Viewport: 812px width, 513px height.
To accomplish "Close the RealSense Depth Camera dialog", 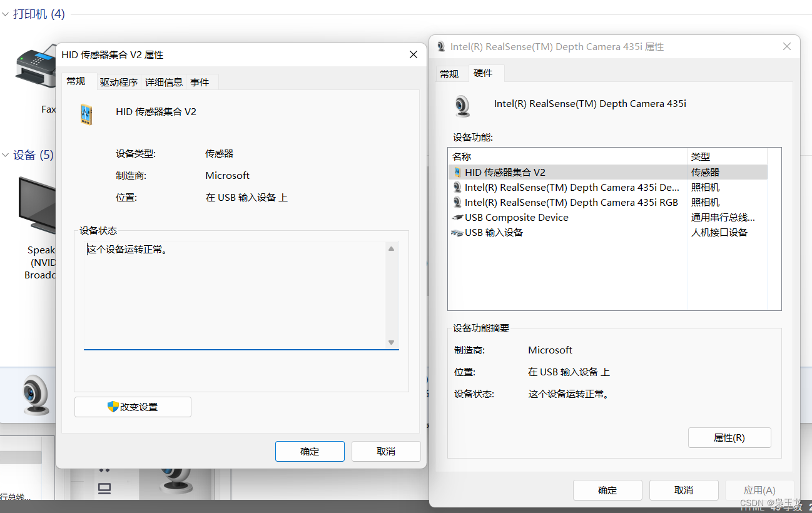I will click(x=788, y=46).
